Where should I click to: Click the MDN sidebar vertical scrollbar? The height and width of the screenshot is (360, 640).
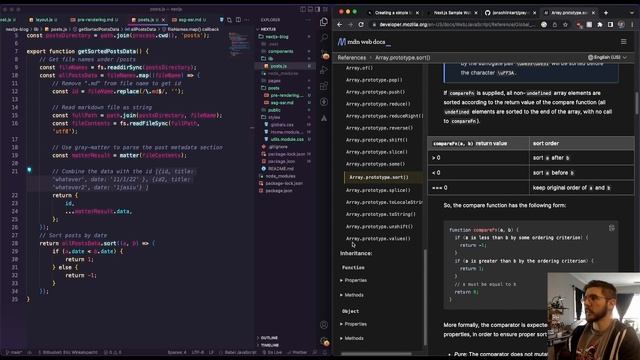pos(425,297)
